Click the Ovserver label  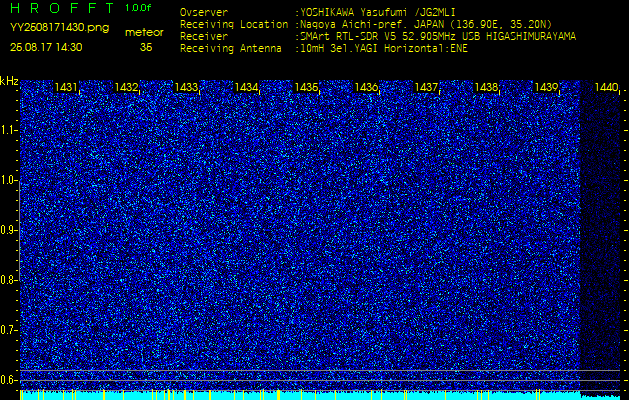(x=204, y=12)
